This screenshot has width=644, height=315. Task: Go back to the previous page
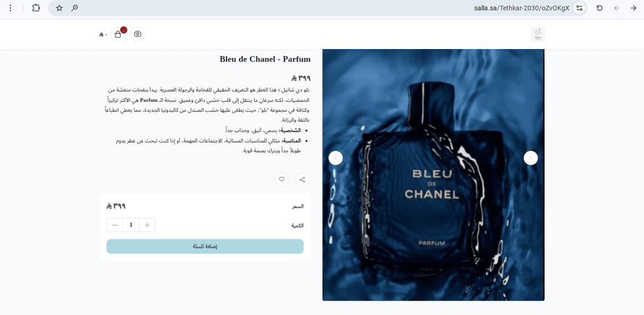point(633,8)
